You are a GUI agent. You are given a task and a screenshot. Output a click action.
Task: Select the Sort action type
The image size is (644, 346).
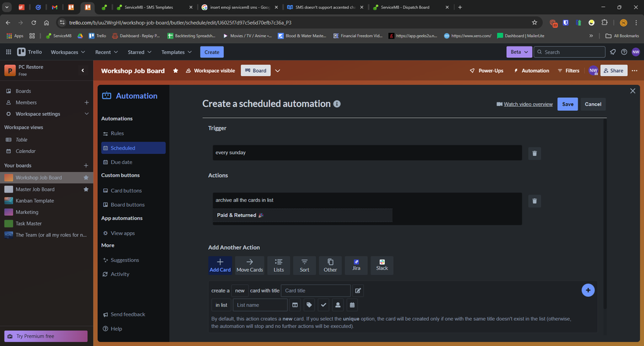(304, 265)
